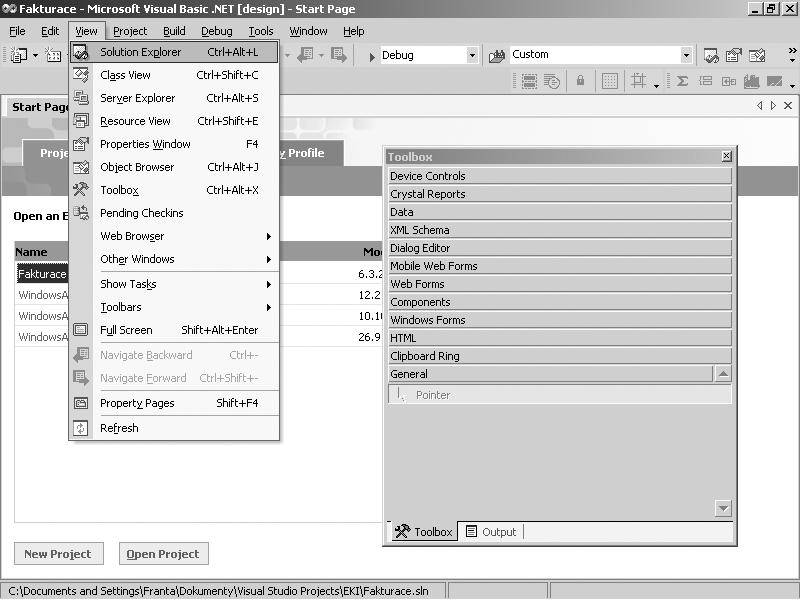Click the Open Project button

pos(163,554)
